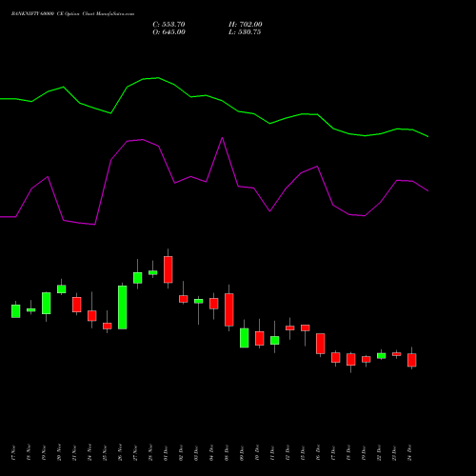
Task: Select the red candlestick for 02 Dec
Action: tap(184, 299)
